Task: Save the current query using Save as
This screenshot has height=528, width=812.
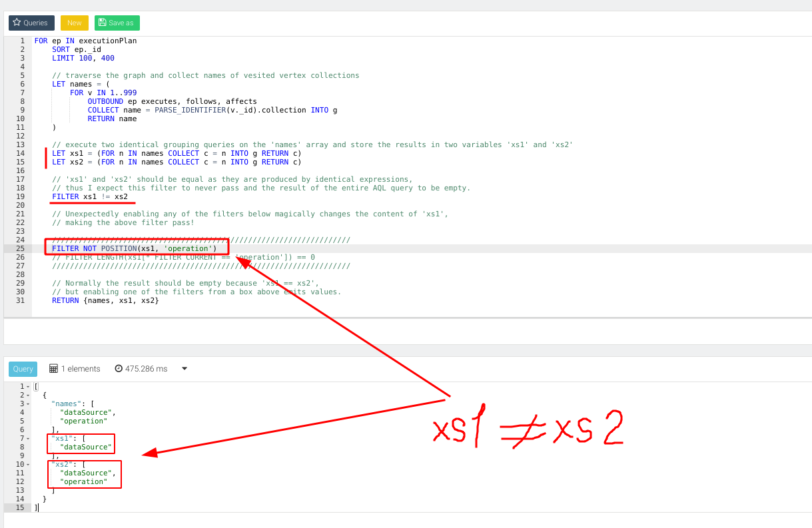Action: [117, 22]
